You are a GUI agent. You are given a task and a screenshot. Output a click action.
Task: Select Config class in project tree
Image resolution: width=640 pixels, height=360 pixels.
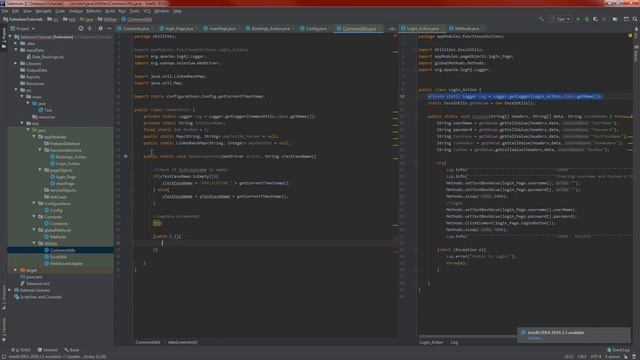[53, 210]
